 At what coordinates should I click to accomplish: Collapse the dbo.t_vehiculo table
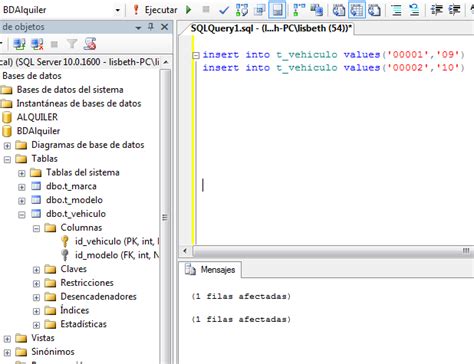[x=22, y=215]
